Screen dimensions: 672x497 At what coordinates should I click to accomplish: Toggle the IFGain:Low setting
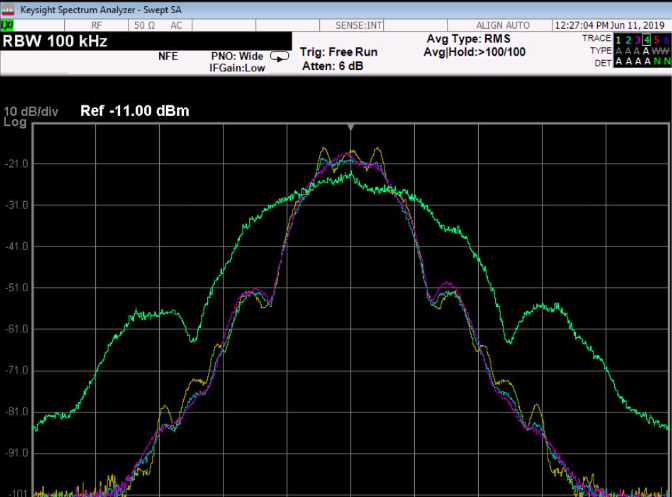point(237,66)
